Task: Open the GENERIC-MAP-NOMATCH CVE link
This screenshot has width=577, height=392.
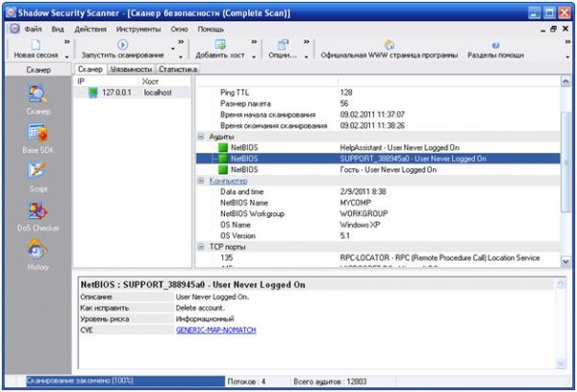Action: (215, 330)
